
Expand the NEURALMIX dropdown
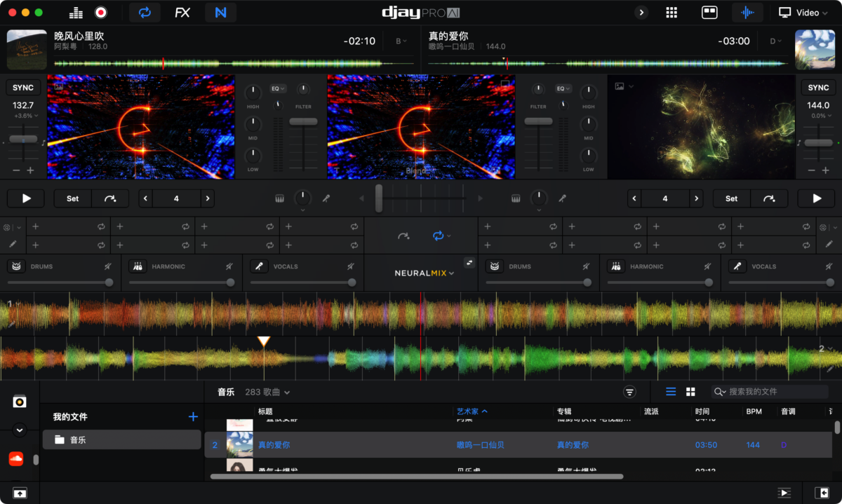pyautogui.click(x=425, y=273)
